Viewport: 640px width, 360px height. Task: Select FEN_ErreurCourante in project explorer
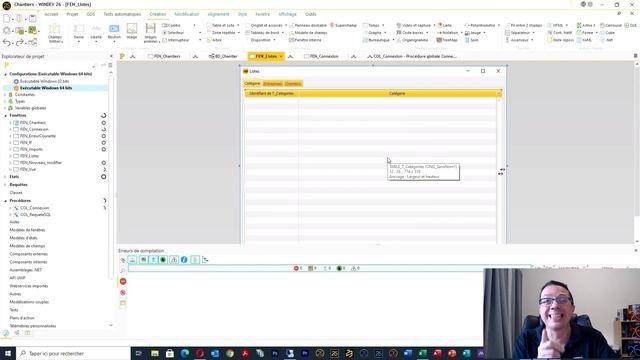38,136
